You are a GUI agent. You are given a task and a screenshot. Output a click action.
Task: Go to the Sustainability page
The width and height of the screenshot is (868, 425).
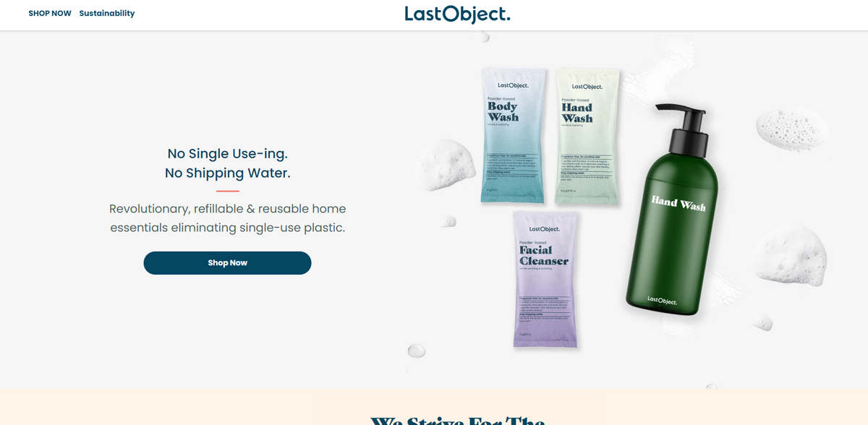tap(107, 13)
